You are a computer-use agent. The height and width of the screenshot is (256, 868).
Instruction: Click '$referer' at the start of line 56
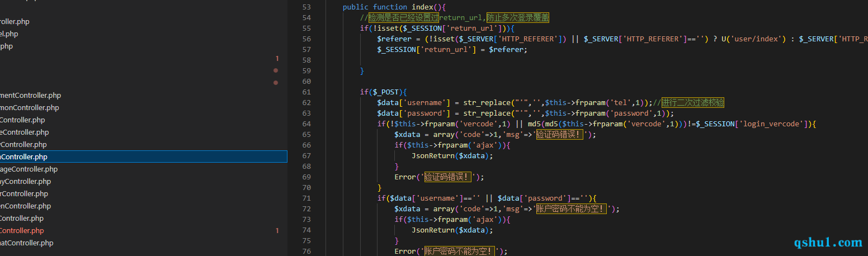tap(394, 39)
